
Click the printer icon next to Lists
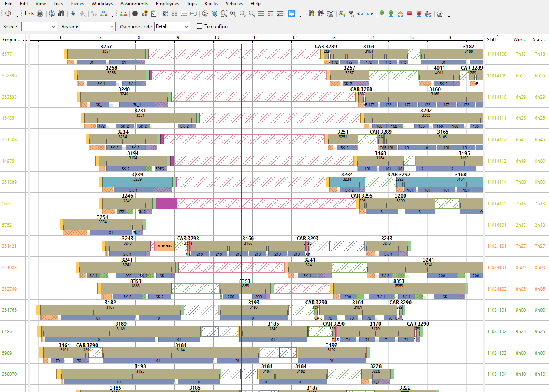(x=40, y=13)
